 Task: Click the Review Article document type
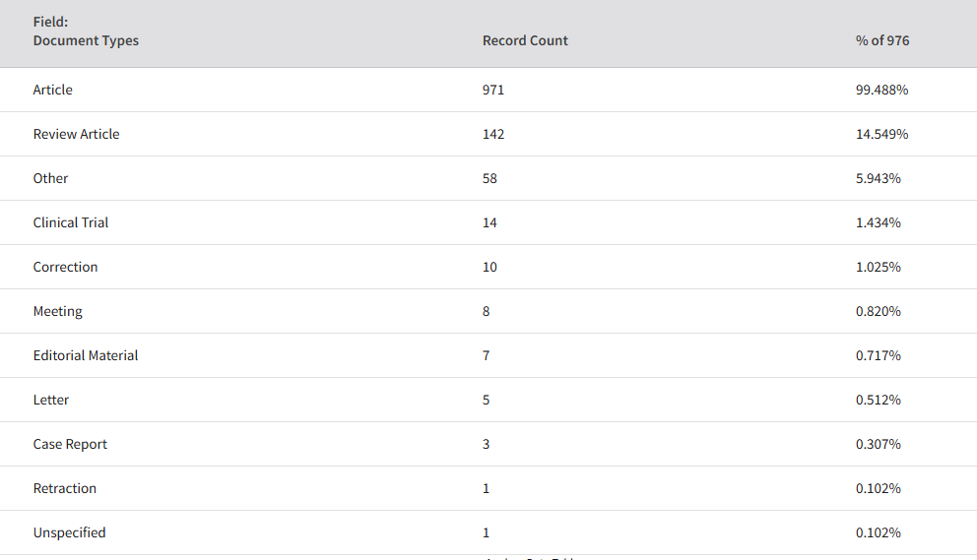click(x=76, y=134)
